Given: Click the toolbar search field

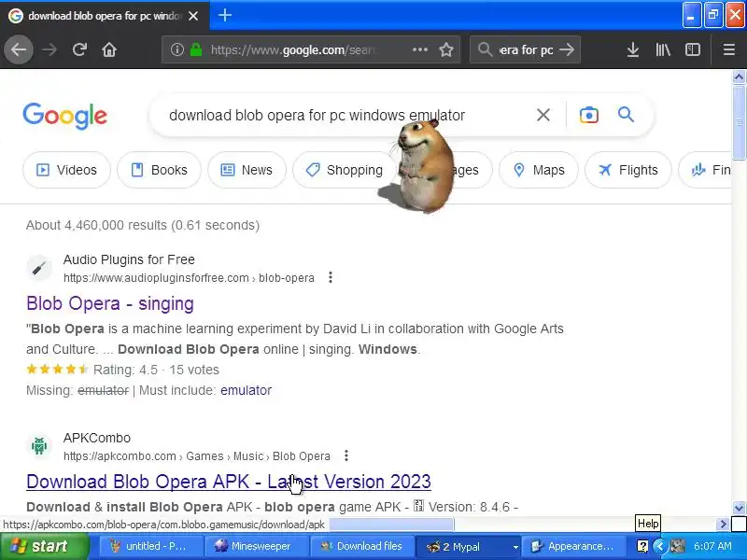Looking at the screenshot, I should point(526,49).
